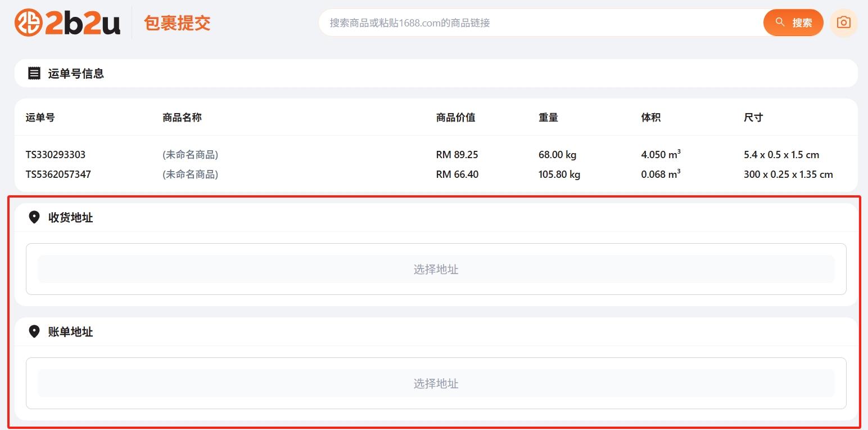Viewport: 868px width, 430px height.
Task: Open the 选择地址 picker under 账单地址
Action: coord(436,383)
